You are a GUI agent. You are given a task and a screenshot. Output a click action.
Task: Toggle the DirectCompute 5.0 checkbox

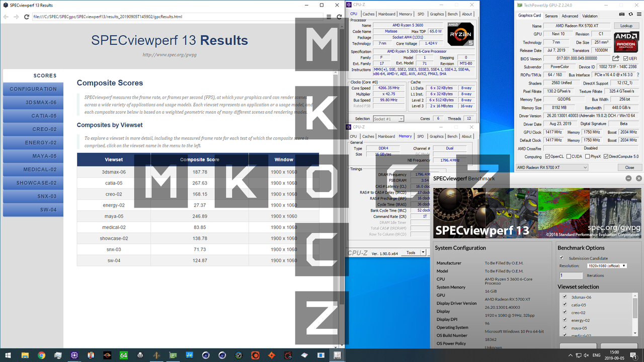[606, 156]
